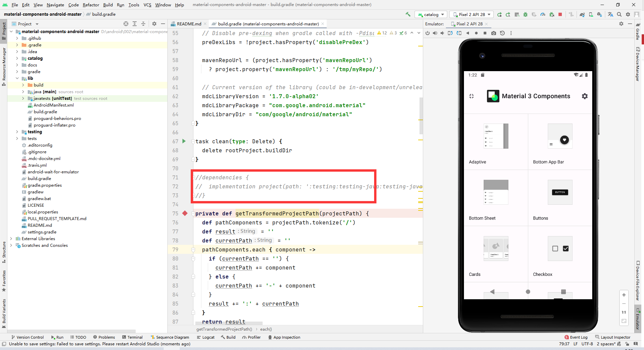Open the Build menu
Screen dimensions: 644x350
point(108,5)
